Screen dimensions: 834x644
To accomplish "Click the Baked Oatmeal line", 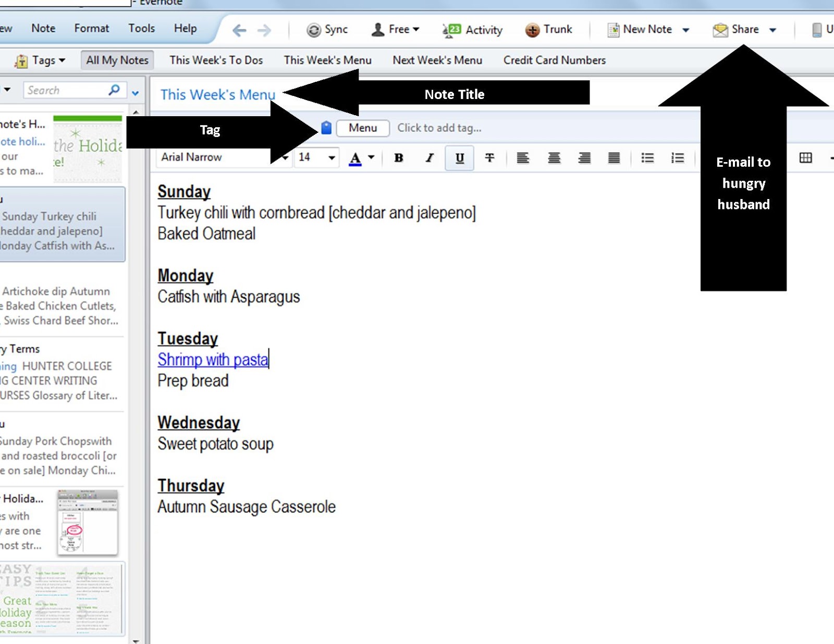I will pos(206,234).
